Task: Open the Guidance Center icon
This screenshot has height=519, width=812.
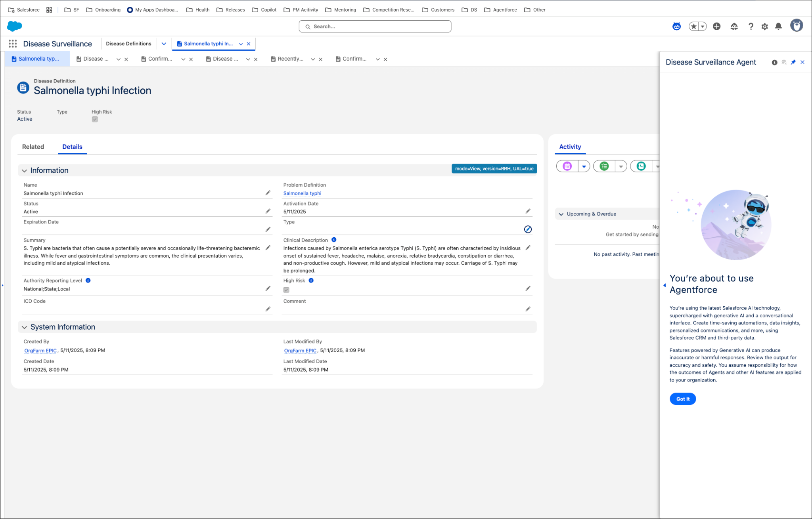Action: pos(734,27)
